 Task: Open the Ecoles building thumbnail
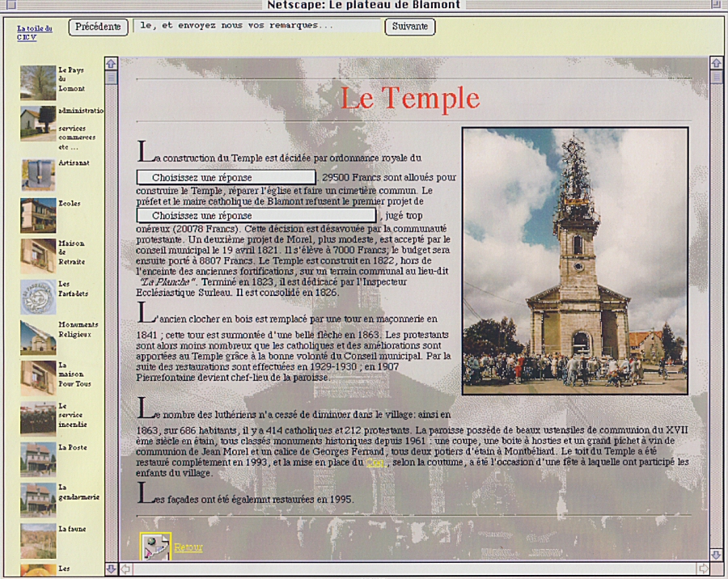[x=38, y=215]
